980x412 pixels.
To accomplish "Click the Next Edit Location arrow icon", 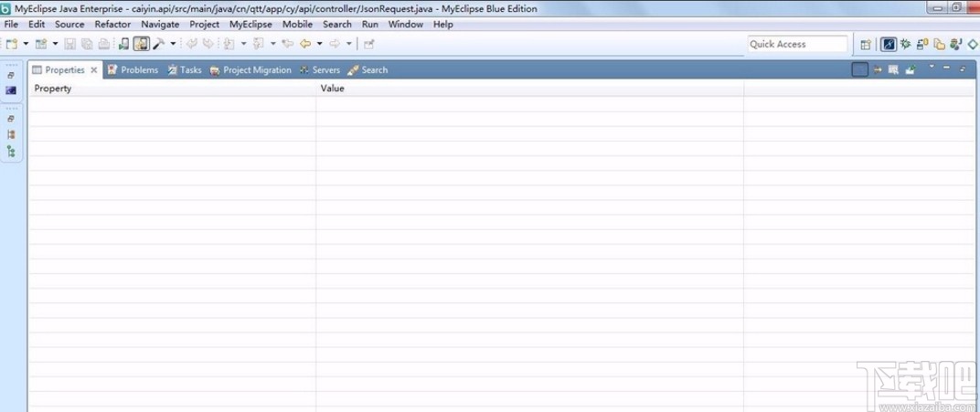I will tap(208, 44).
